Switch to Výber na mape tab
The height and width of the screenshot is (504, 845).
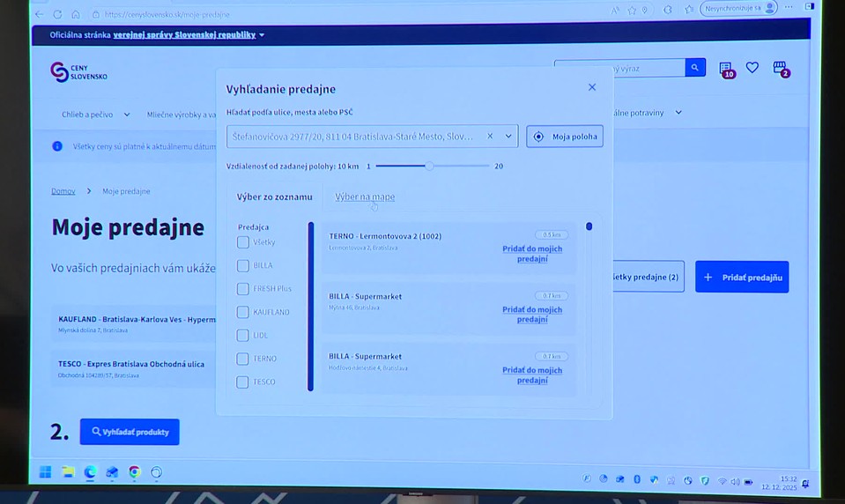(365, 196)
